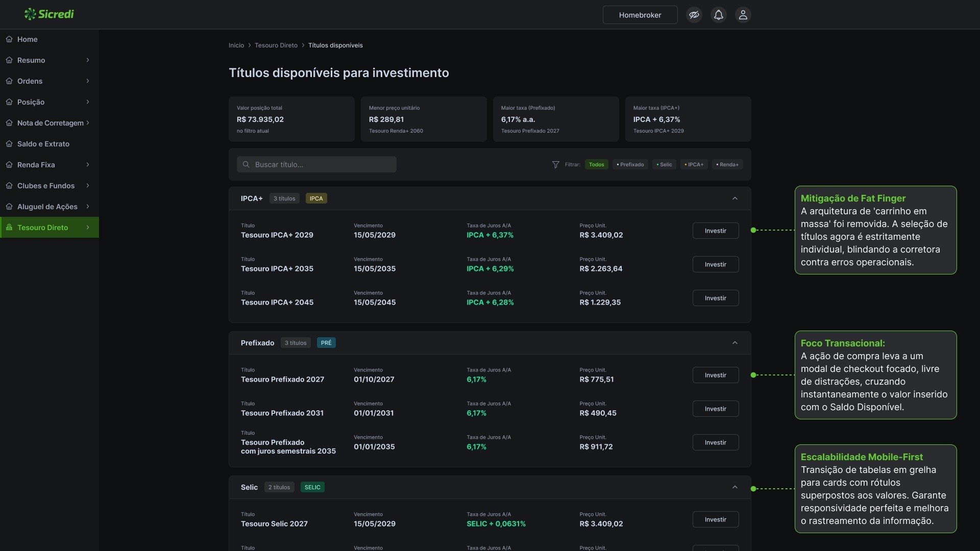Focus the Buscar título search field
Image resolution: width=980 pixels, height=551 pixels.
(x=316, y=164)
